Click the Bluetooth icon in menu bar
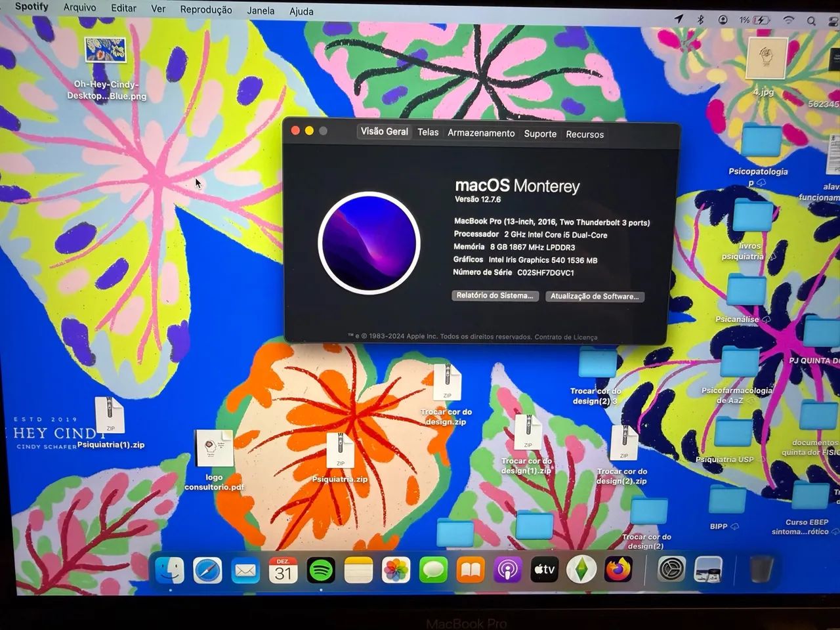The height and width of the screenshot is (630, 840). coord(701,20)
